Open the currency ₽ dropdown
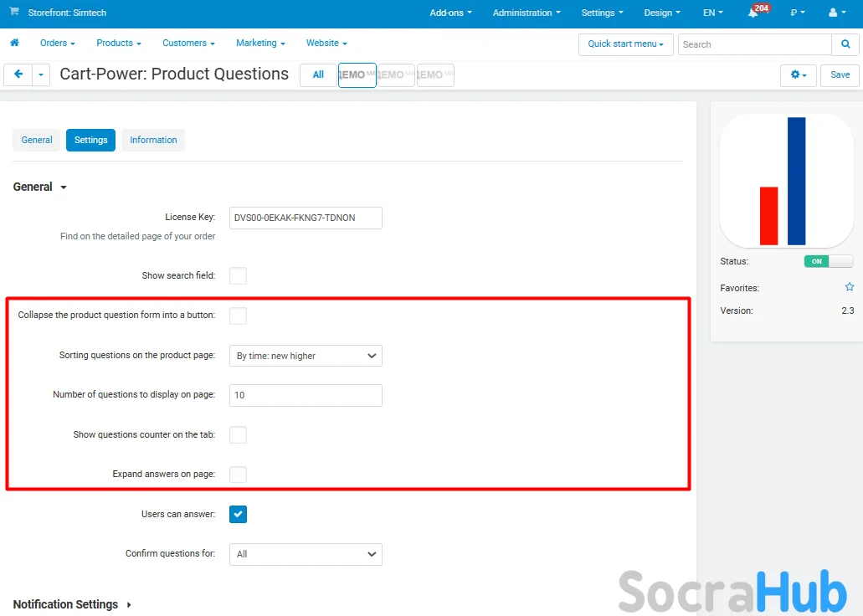Screen dimensions: 863x616 point(798,13)
